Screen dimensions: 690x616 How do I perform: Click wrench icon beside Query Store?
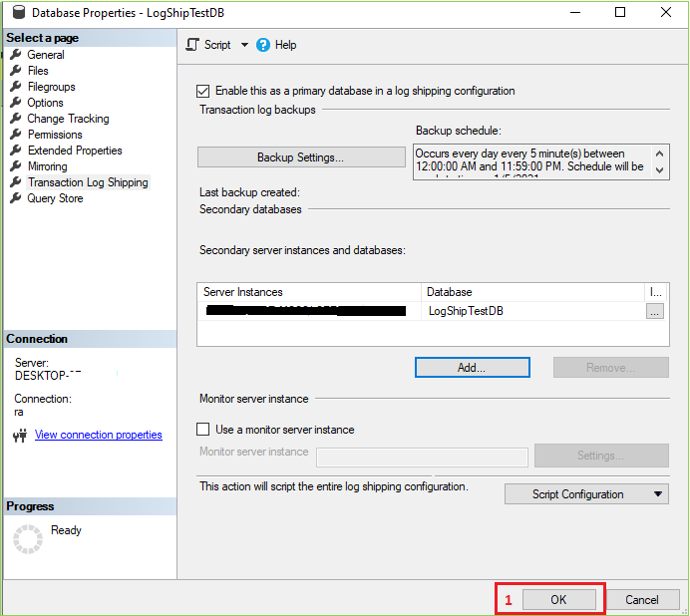pyautogui.click(x=16, y=198)
